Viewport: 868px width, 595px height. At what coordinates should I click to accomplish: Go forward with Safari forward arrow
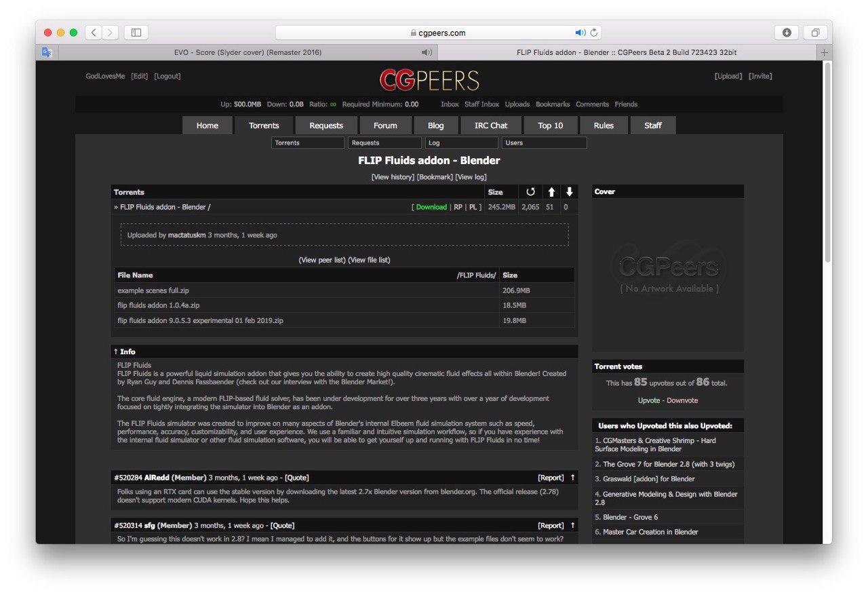(110, 33)
